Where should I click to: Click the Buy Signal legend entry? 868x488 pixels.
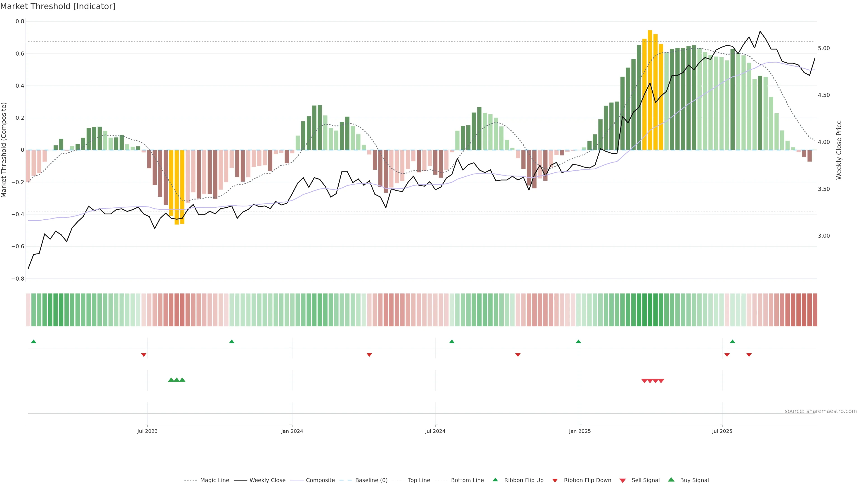click(694, 480)
